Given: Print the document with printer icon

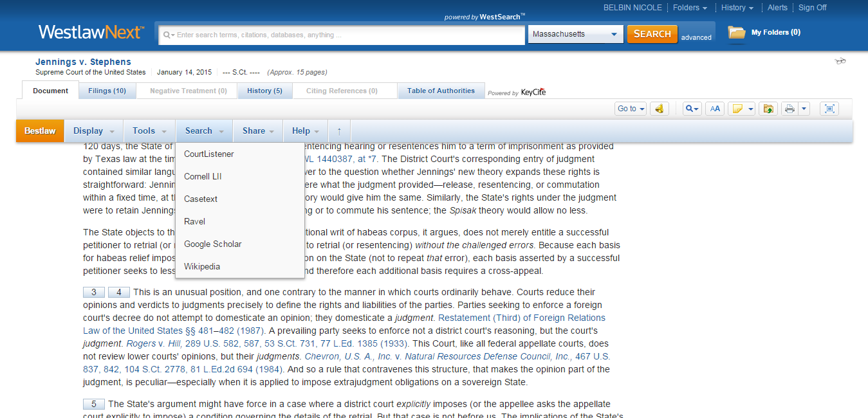Looking at the screenshot, I should coord(790,109).
